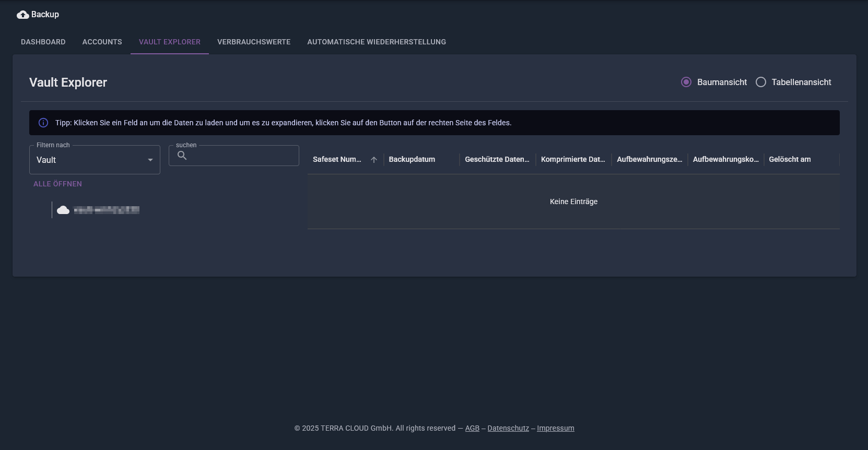Select the Tabellenansicht radio button
868x450 pixels.
(761, 82)
